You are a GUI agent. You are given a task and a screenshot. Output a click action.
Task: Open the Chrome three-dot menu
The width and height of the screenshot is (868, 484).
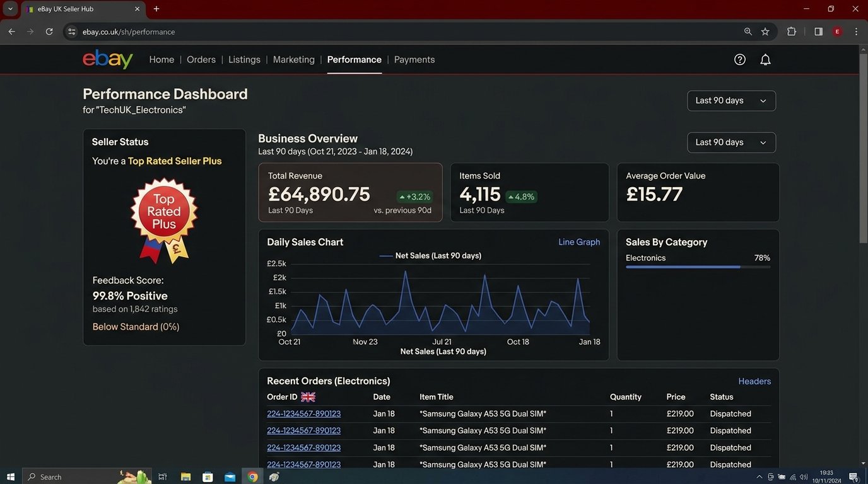(x=856, y=32)
